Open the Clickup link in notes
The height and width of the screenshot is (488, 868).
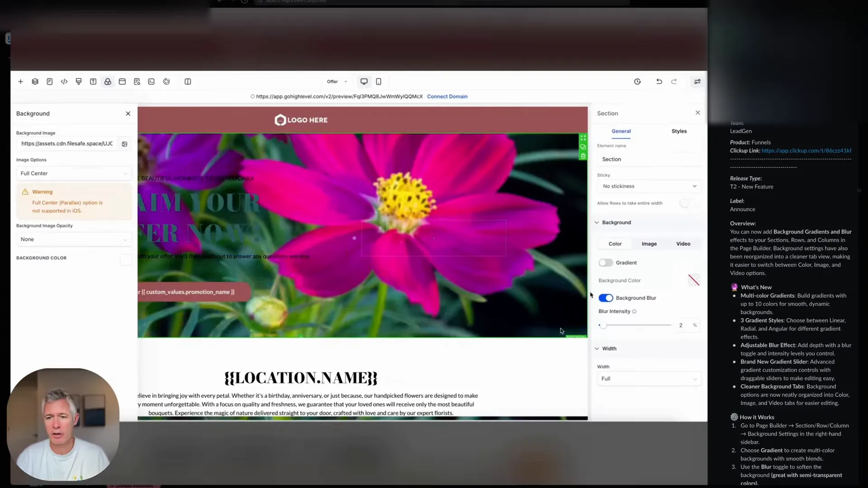tap(806, 151)
